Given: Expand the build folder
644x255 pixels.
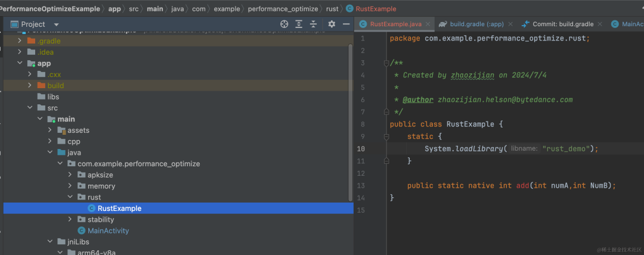Looking at the screenshot, I should click(x=30, y=85).
